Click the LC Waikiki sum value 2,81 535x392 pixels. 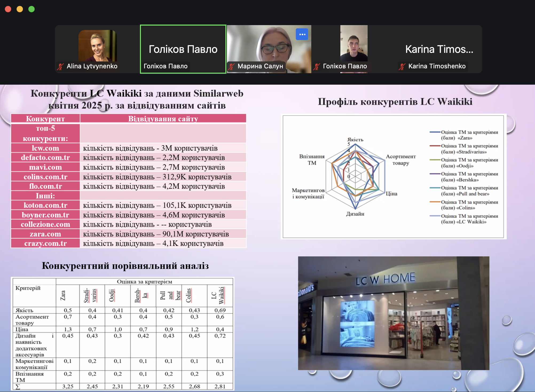220,386
